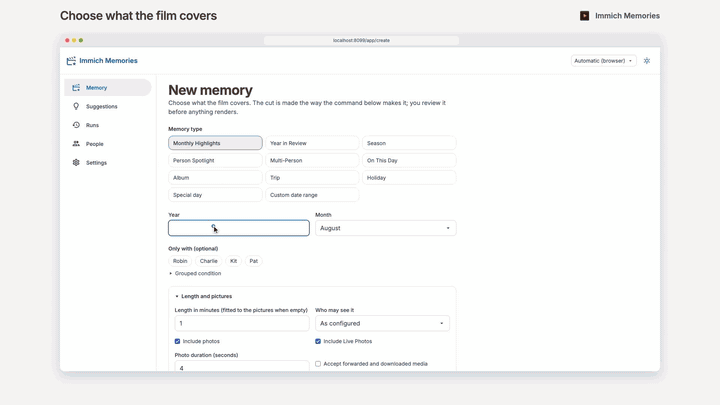Select the Trip memory type
Screen dimensions: 720x405
[312, 177]
